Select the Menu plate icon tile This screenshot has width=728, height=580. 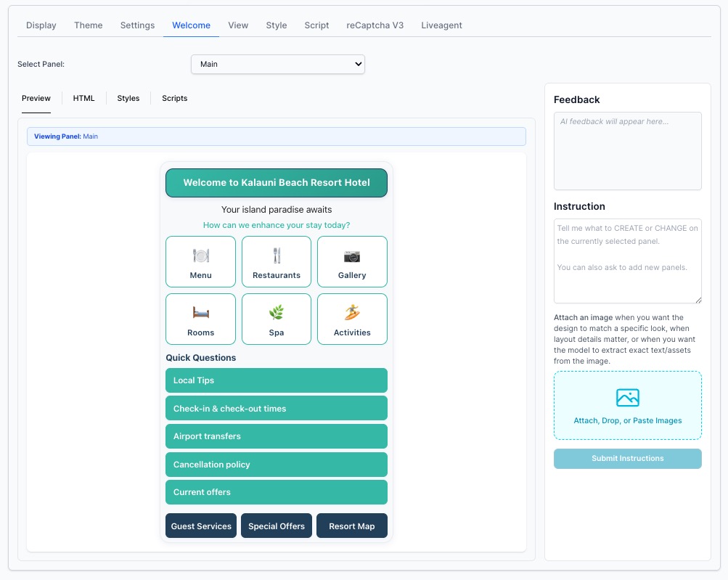pyautogui.click(x=200, y=256)
